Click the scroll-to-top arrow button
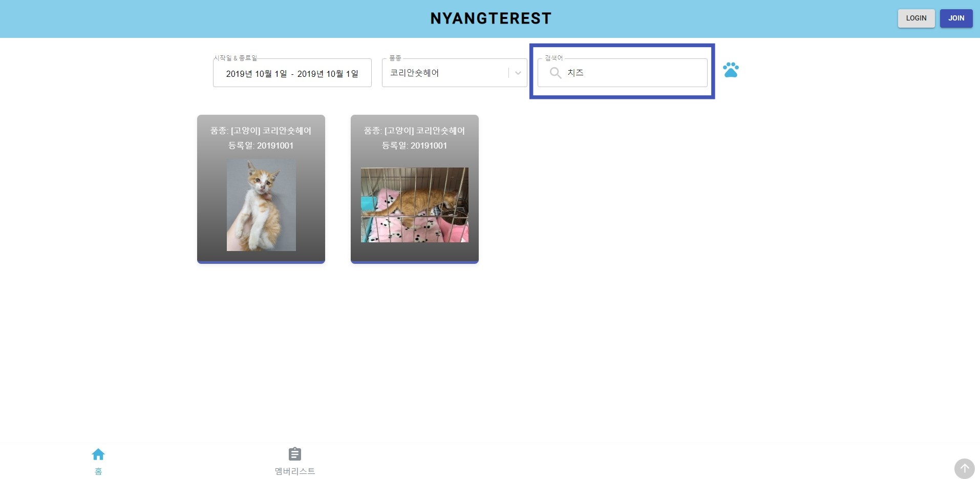This screenshot has width=980, height=479. [964, 468]
